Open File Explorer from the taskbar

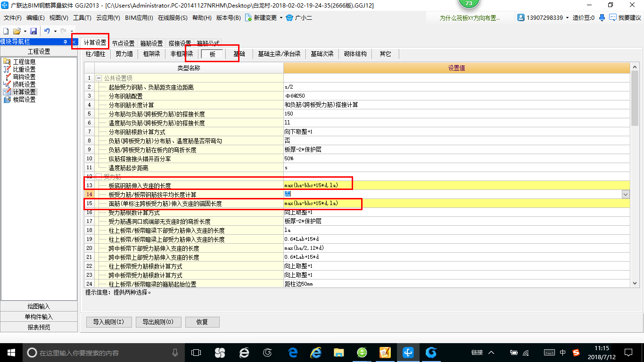[339, 352]
